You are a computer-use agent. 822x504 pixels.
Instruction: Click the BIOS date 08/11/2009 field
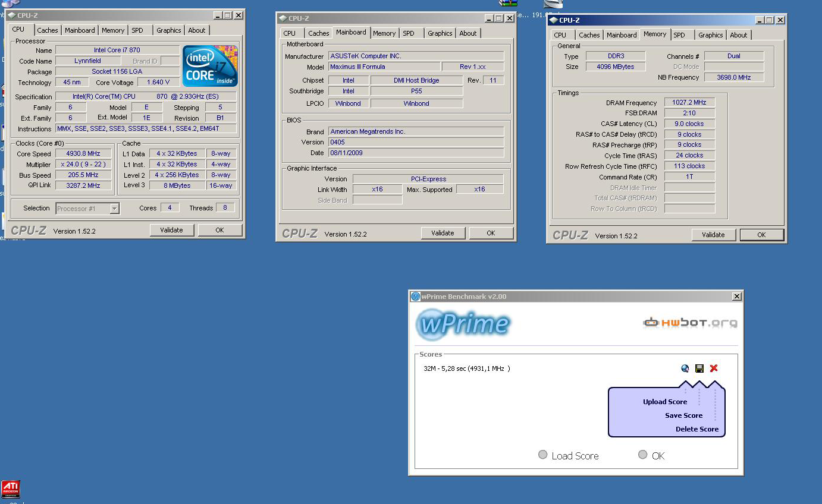coord(416,153)
